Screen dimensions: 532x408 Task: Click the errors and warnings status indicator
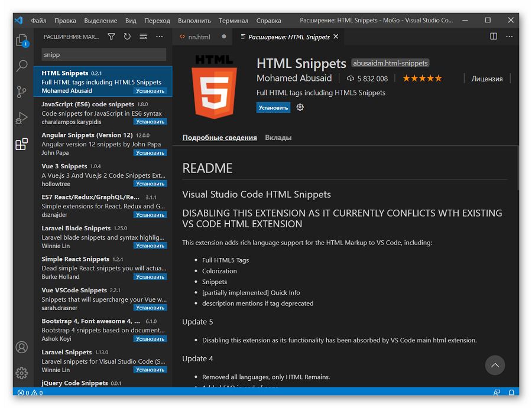point(30,393)
